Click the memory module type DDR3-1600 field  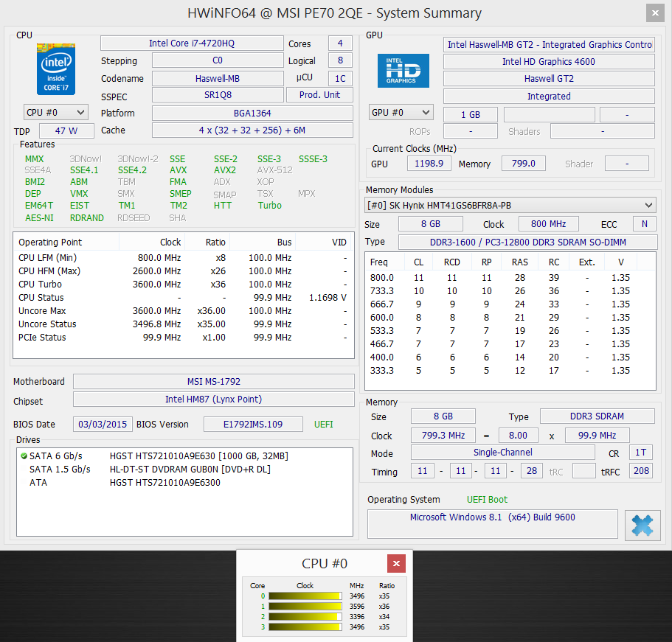pos(527,242)
